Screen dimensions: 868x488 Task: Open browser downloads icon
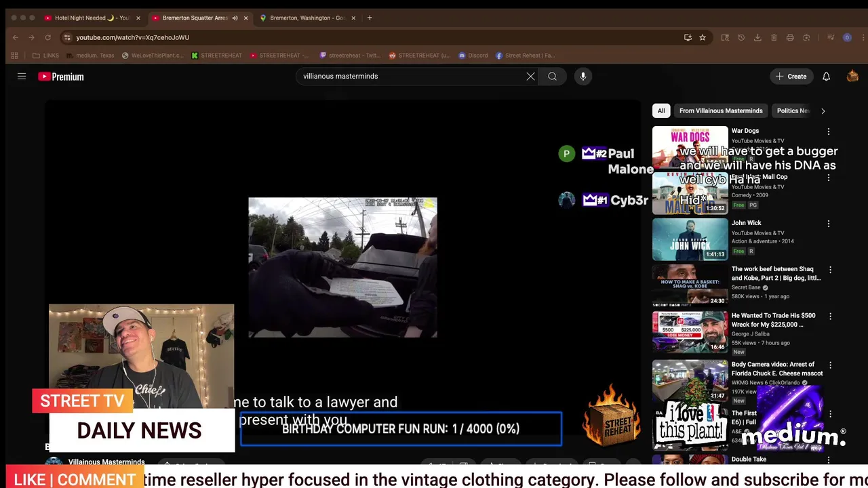[757, 37]
